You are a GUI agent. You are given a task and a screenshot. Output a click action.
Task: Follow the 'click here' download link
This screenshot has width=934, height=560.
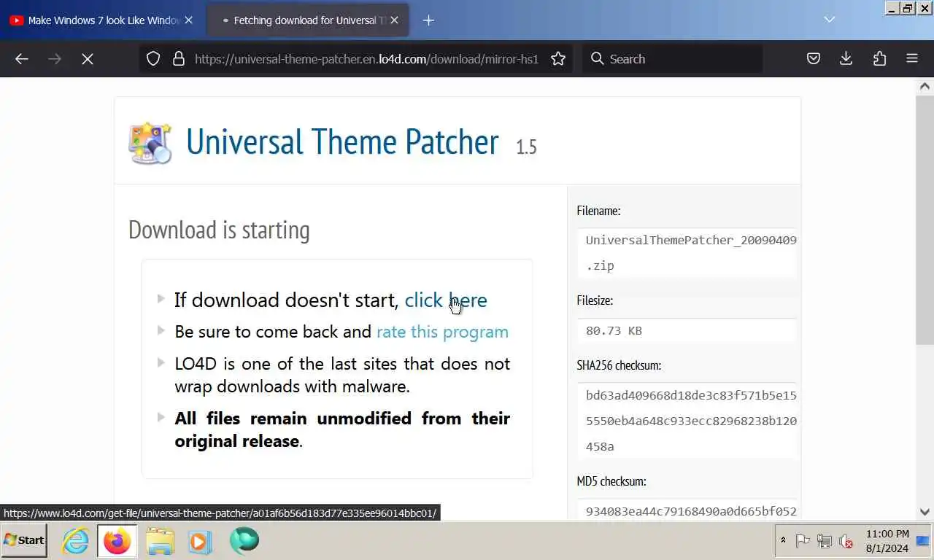coord(446,300)
